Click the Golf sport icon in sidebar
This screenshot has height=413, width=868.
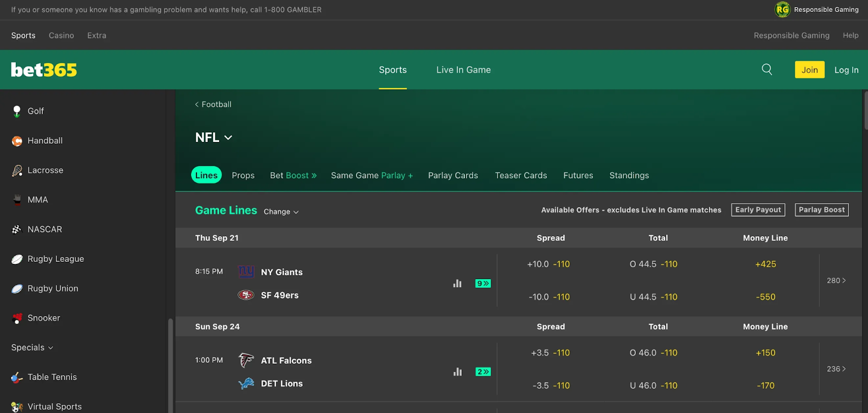tap(17, 111)
